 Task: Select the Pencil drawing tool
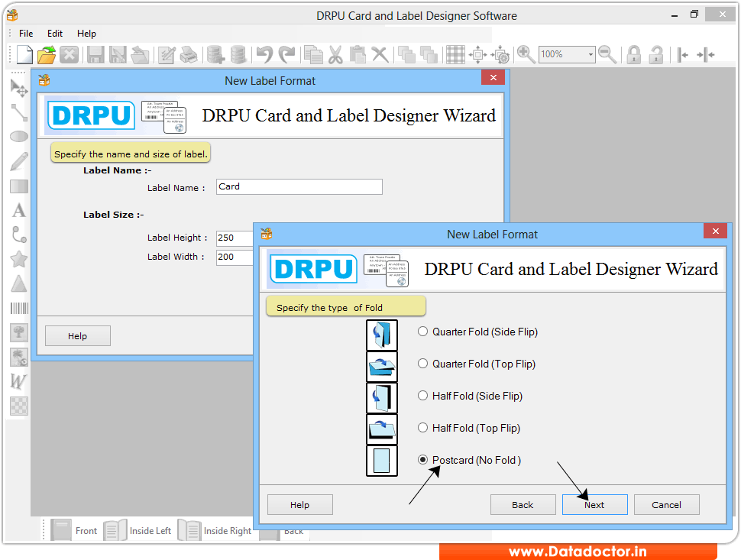pyautogui.click(x=18, y=160)
